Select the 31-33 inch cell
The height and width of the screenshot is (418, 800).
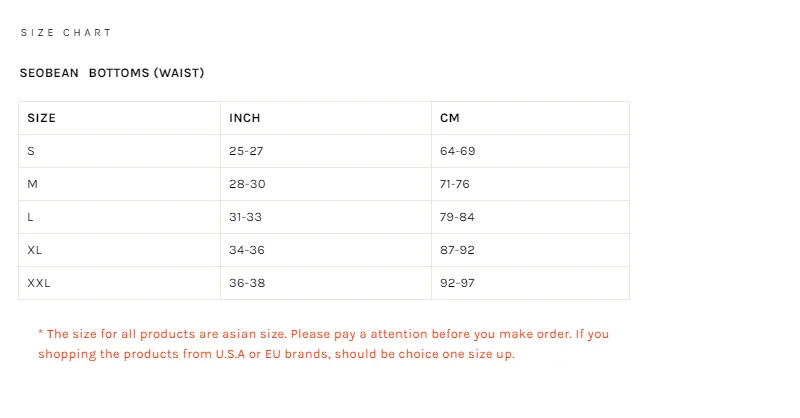click(x=246, y=217)
